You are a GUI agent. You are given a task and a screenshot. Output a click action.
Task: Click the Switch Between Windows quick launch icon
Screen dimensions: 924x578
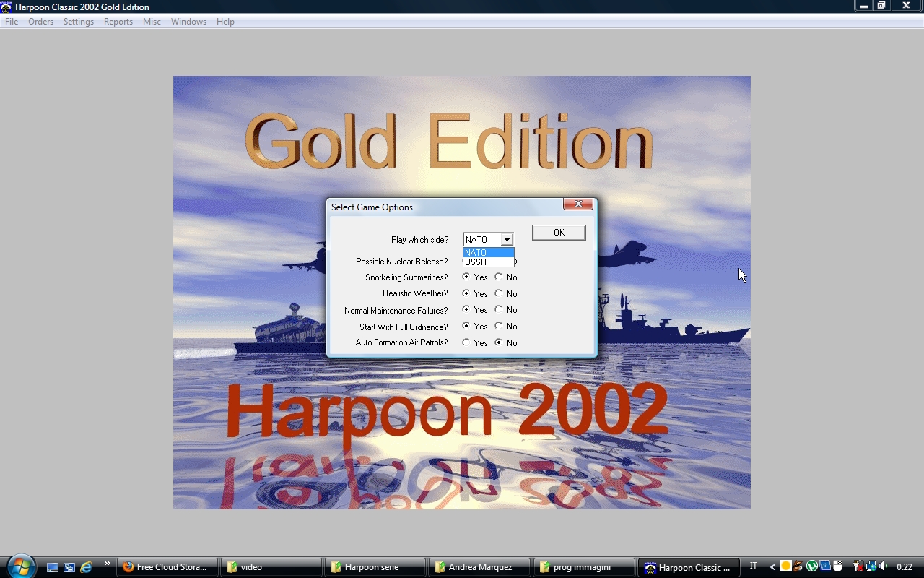[x=69, y=567]
